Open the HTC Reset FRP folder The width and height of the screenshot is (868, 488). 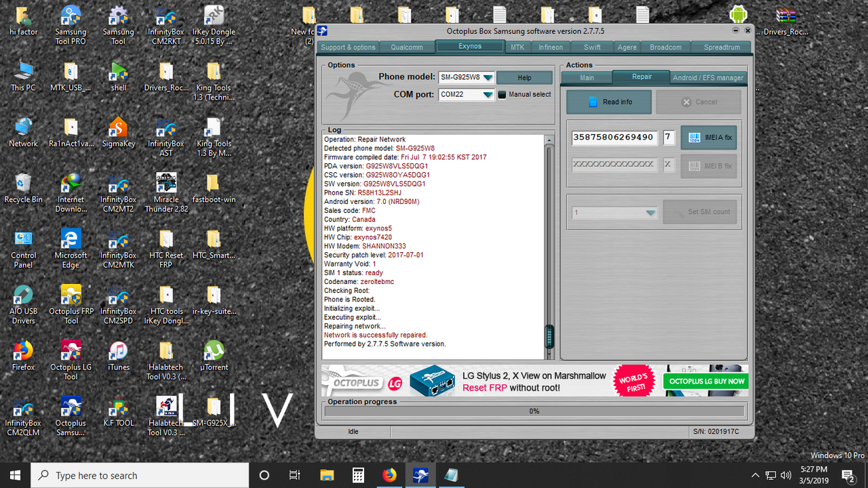coord(166,249)
